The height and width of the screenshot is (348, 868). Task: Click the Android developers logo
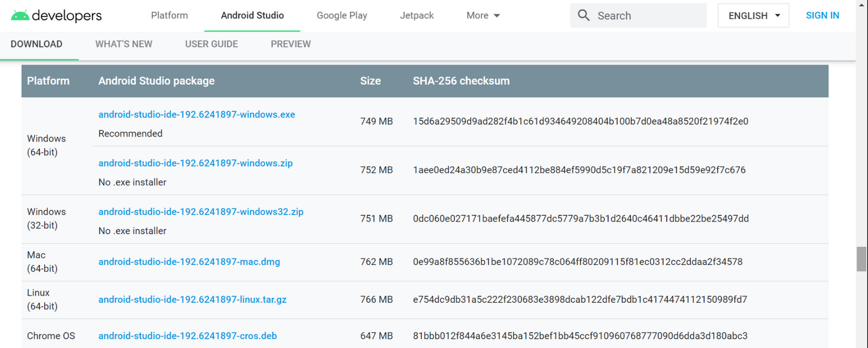point(57,16)
